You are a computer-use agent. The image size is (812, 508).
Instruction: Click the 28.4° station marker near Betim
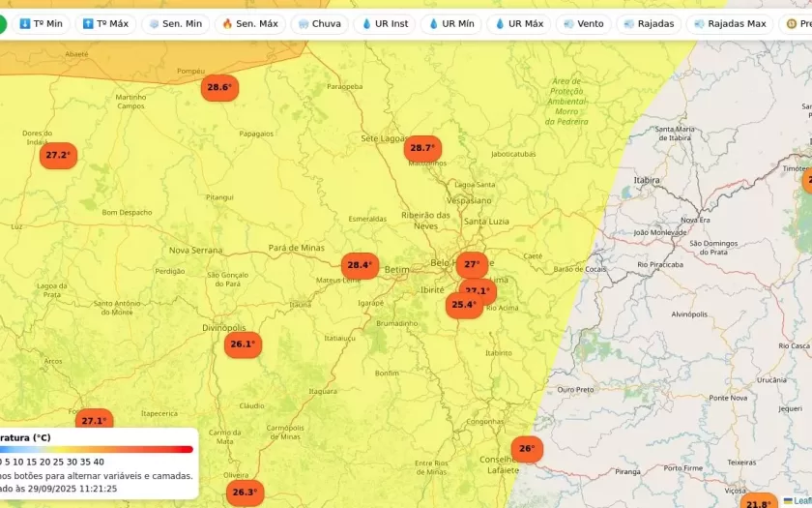pos(360,265)
